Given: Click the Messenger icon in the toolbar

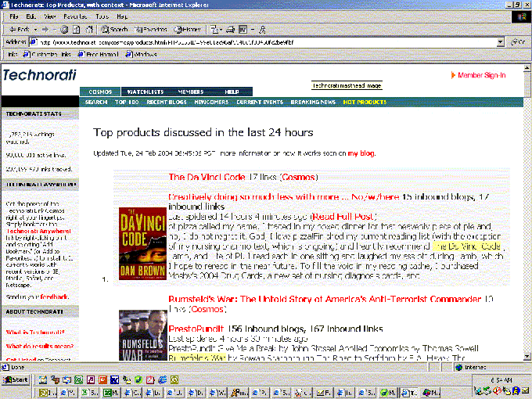Looking at the screenshot, I should 262,30.
